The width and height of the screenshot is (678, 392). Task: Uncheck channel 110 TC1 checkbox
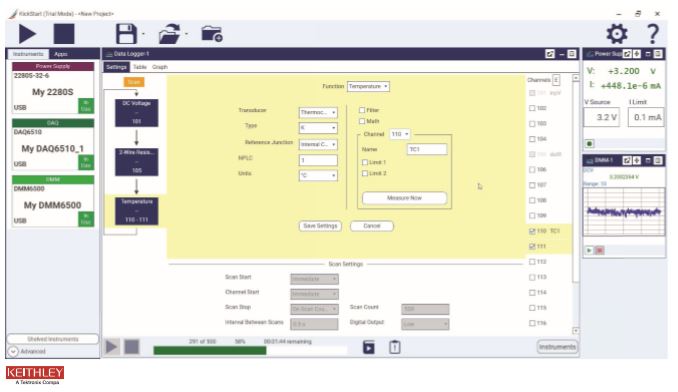[x=532, y=231]
